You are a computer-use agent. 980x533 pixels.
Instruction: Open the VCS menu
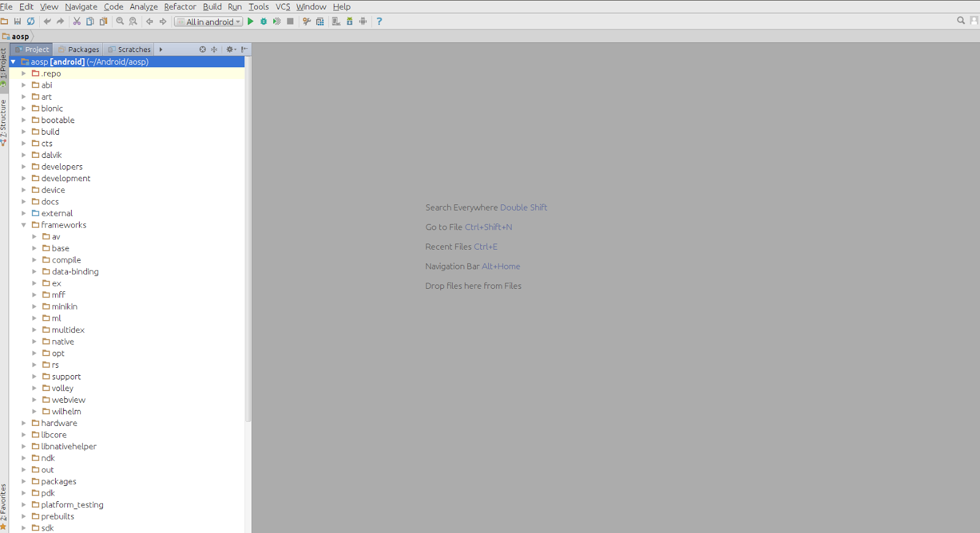pos(282,7)
